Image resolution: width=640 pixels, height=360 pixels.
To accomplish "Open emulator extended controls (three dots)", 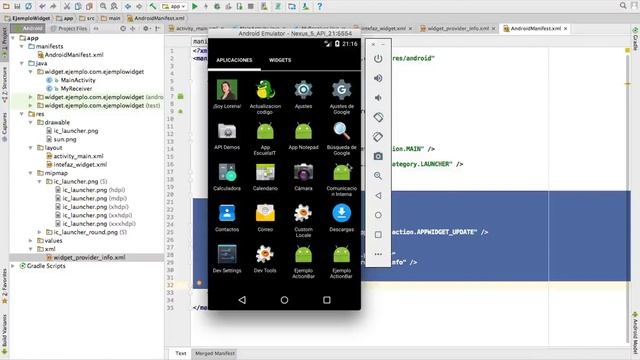I will [x=378, y=254].
